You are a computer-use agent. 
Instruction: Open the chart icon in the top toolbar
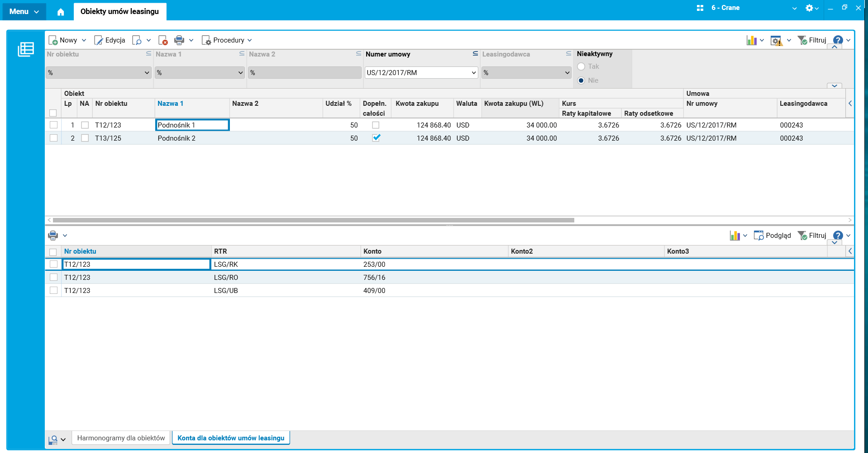[752, 40]
